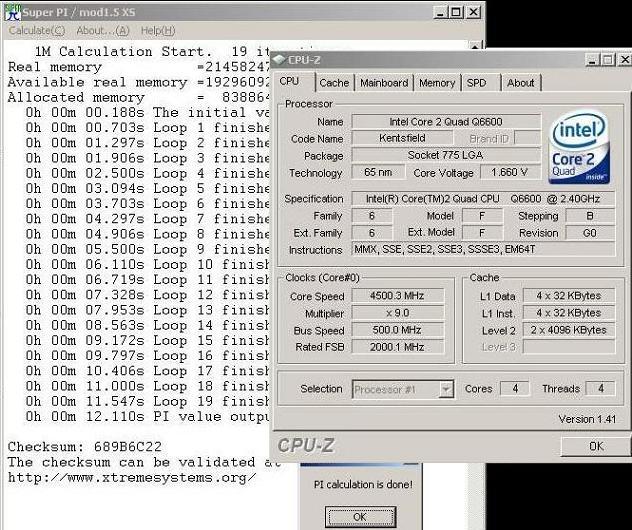This screenshot has width=632, height=530.
Task: Switch to the Mainboard tab in CPU-Z
Action: (384, 83)
